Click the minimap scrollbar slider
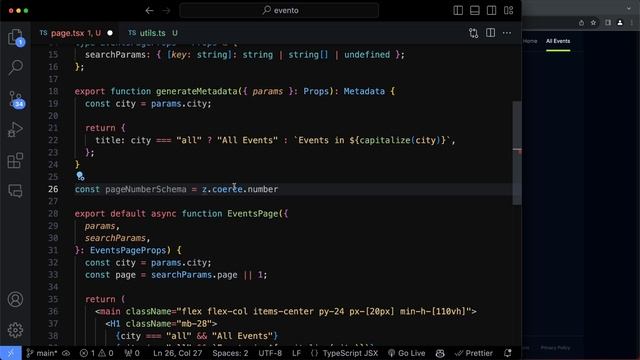The width and height of the screenshot is (640, 360). point(517,153)
